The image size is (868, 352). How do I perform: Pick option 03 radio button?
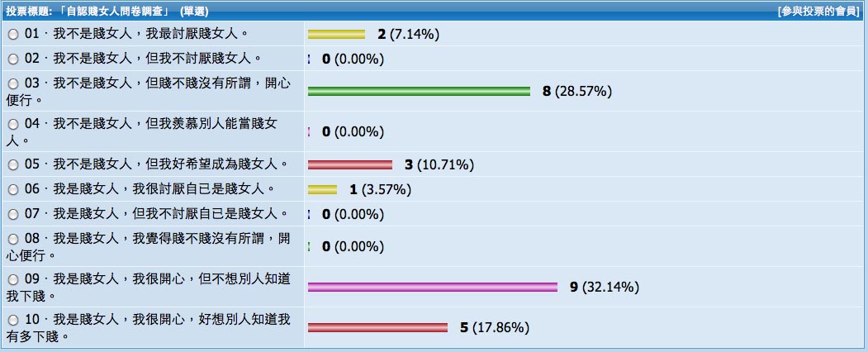point(12,83)
